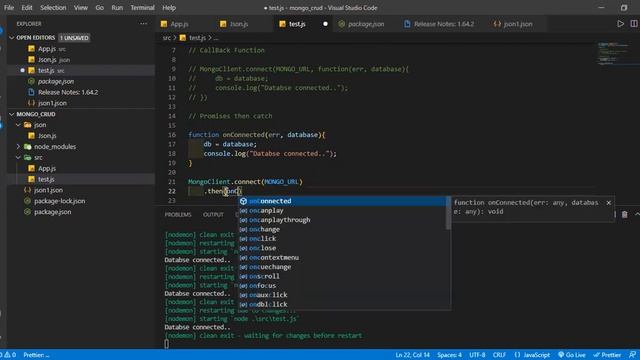Change line endings via CRLF
Screen dimensions: 640x360
499,355
